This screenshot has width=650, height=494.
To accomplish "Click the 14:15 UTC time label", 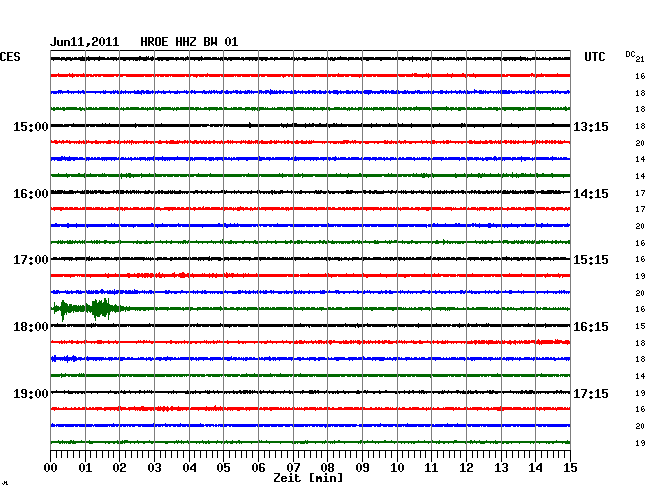I will pos(591,194).
